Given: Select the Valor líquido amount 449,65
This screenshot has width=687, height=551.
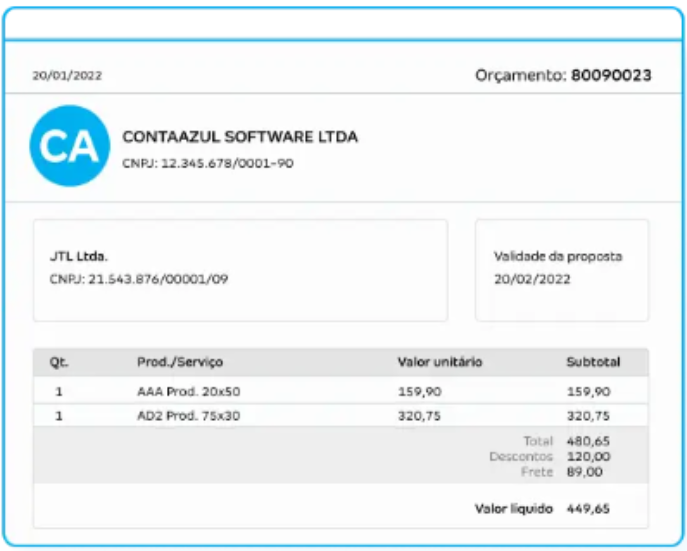Looking at the screenshot, I should [588, 509].
